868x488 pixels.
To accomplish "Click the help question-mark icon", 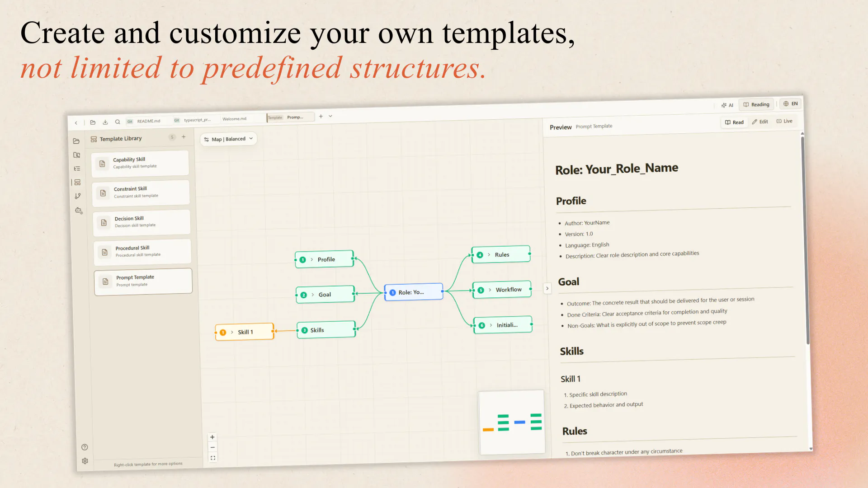I will point(85,447).
